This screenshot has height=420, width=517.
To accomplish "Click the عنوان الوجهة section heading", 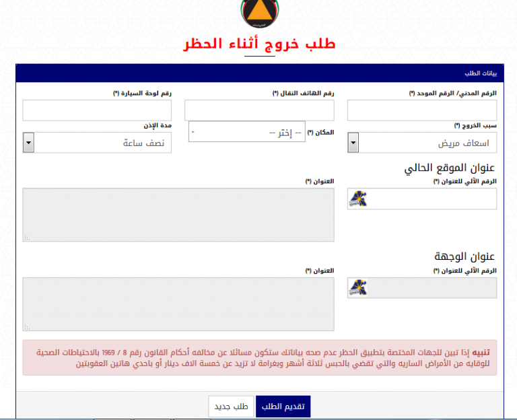I will pos(464,256).
